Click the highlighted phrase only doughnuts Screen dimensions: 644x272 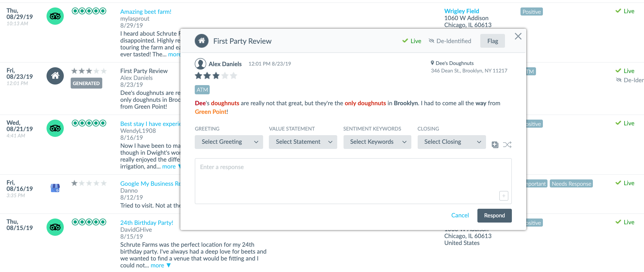point(365,103)
